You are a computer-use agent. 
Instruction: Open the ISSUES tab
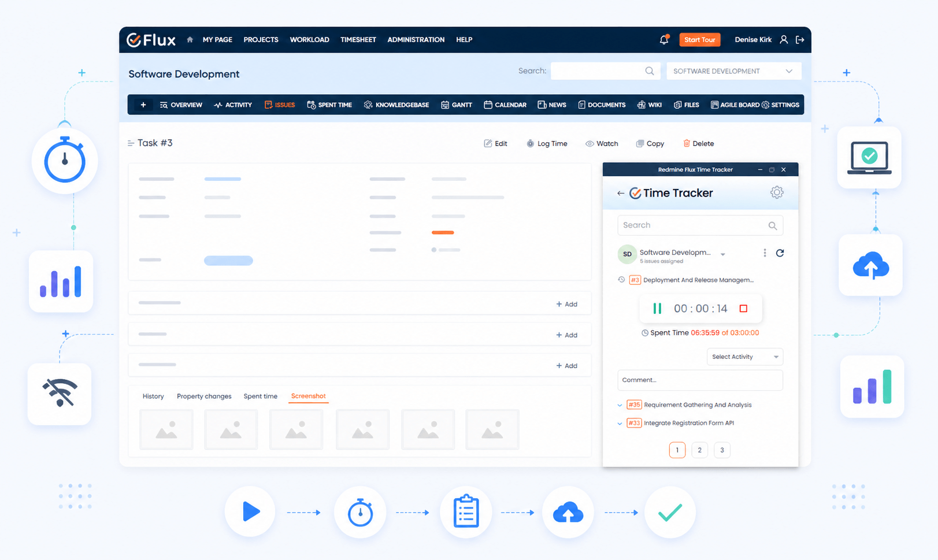[x=280, y=105]
